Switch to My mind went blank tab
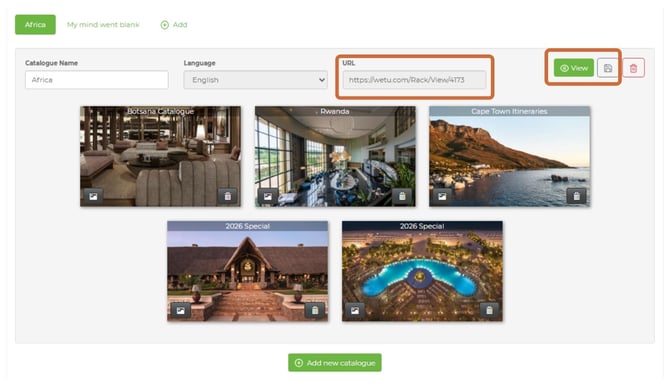This screenshot has height=385, width=670. (x=103, y=25)
